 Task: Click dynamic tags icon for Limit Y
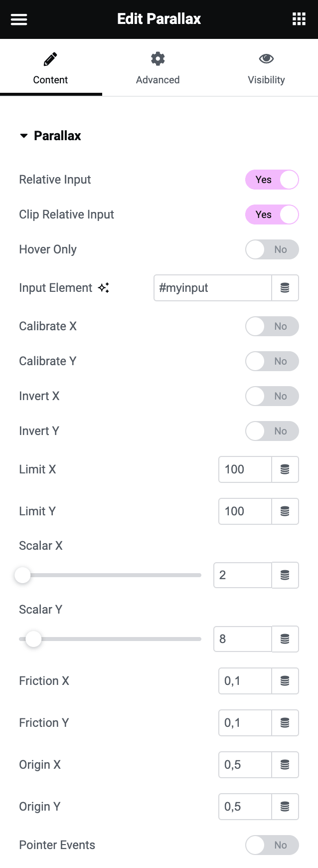tap(285, 511)
